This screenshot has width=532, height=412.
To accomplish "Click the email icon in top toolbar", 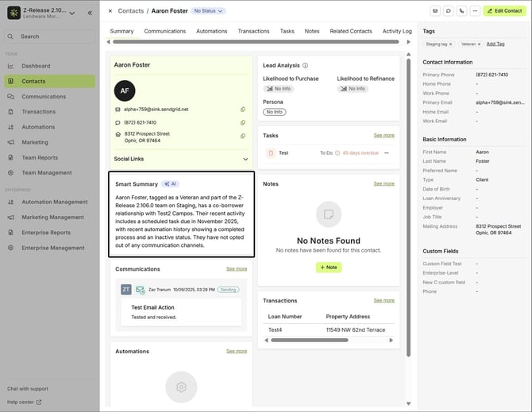I will pyautogui.click(x=435, y=11).
